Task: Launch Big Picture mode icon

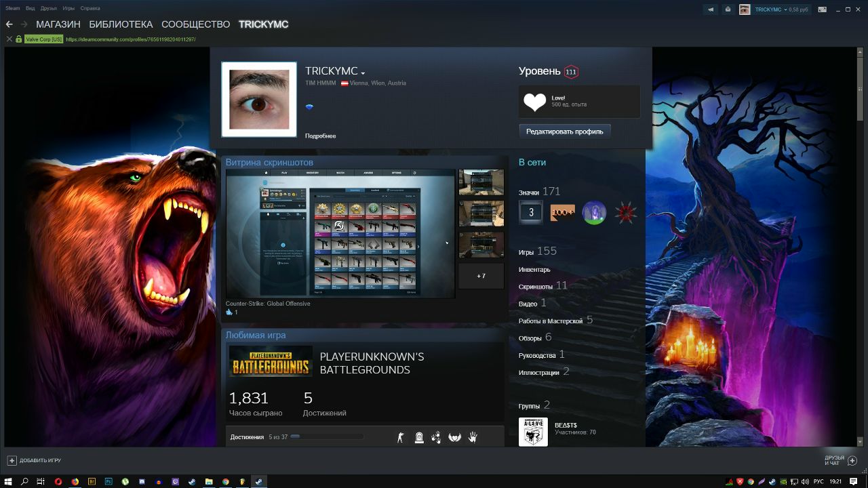Action: [x=822, y=9]
